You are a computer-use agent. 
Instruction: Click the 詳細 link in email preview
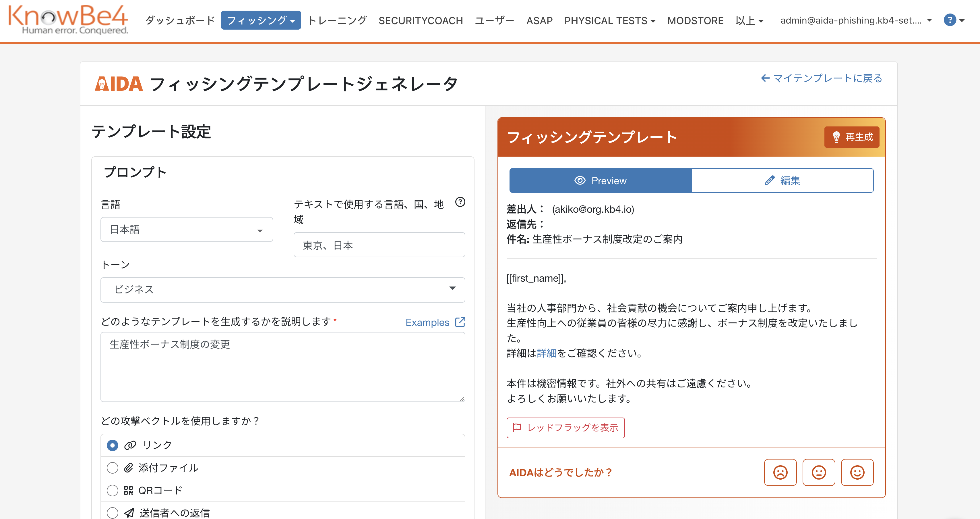pyautogui.click(x=546, y=353)
